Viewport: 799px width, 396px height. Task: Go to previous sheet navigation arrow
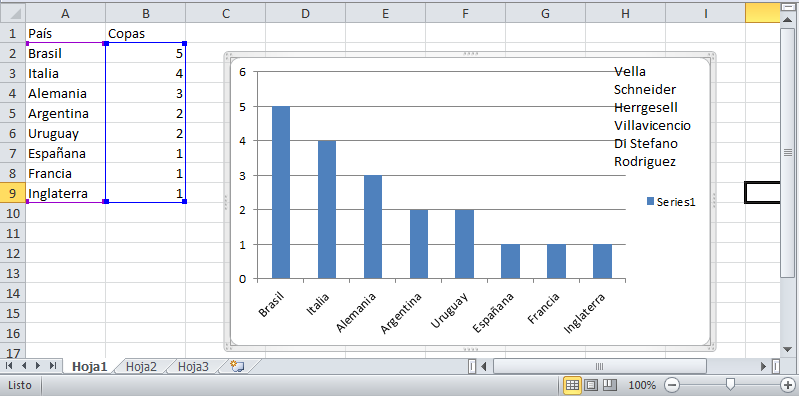point(23,366)
